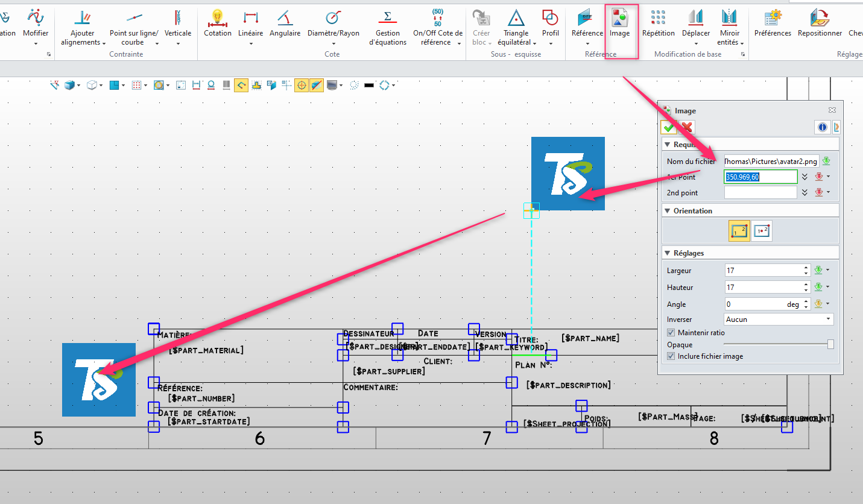Viewport: 863px width, 504px height.
Task: Open the Inverser dropdown set to Aucun
Action: (x=779, y=320)
